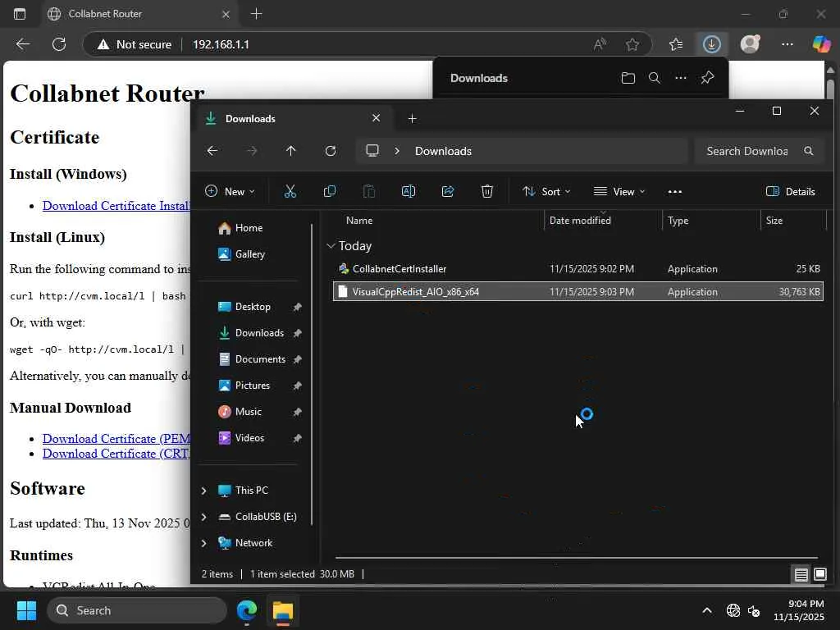840x630 pixels.
Task: Click the Copy icon in Explorer toolbar
Action: pos(330,191)
